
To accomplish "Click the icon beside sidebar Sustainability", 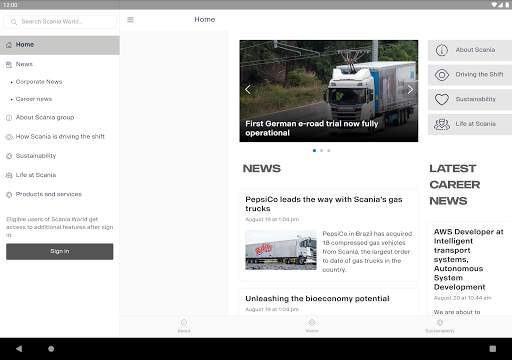I will [x=9, y=156].
